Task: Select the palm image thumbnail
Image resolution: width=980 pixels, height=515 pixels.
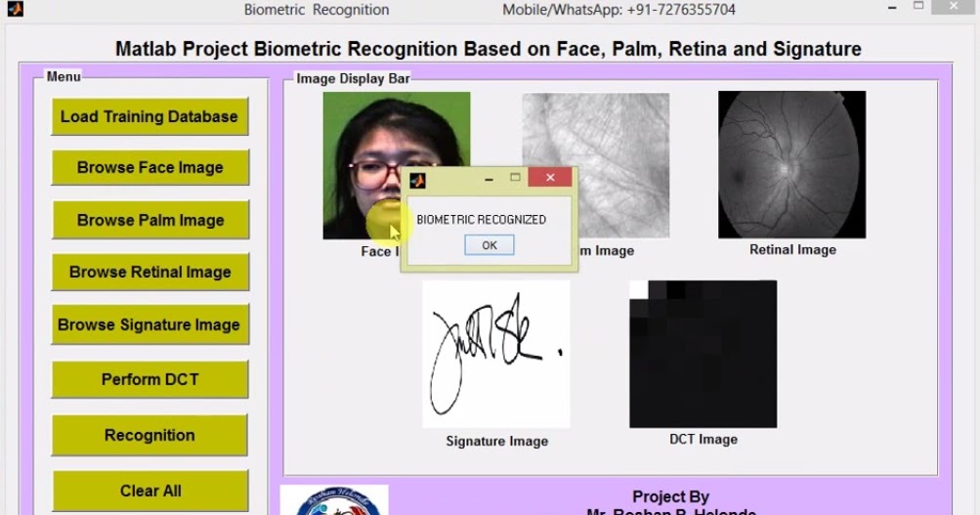Action: pyautogui.click(x=596, y=165)
